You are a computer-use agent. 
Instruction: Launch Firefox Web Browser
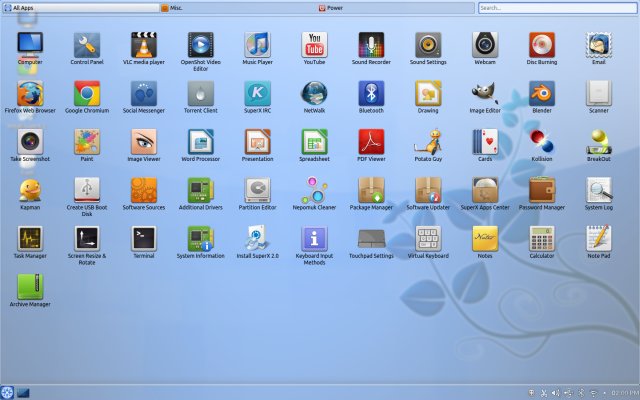[30, 93]
